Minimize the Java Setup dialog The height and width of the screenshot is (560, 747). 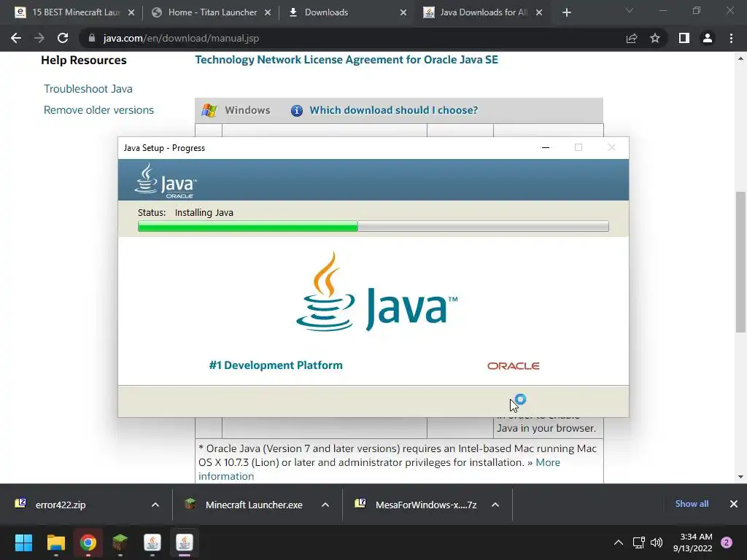coord(546,147)
